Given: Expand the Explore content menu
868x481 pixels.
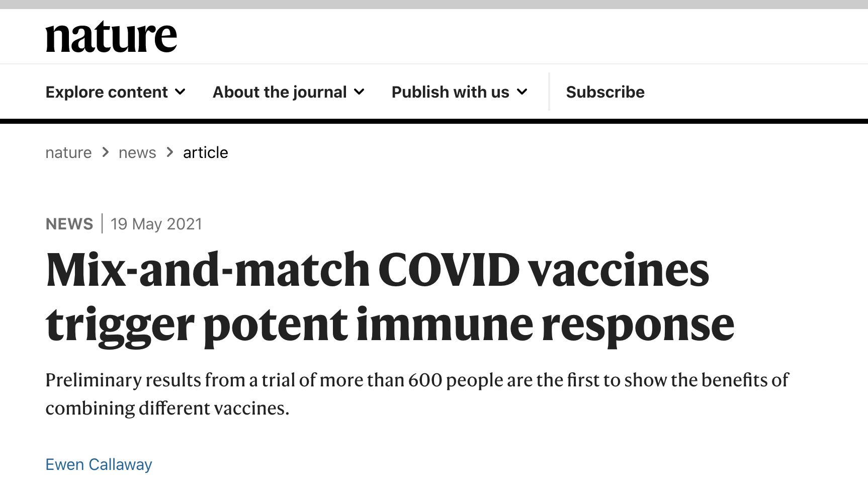Looking at the screenshot, I should tap(116, 92).
